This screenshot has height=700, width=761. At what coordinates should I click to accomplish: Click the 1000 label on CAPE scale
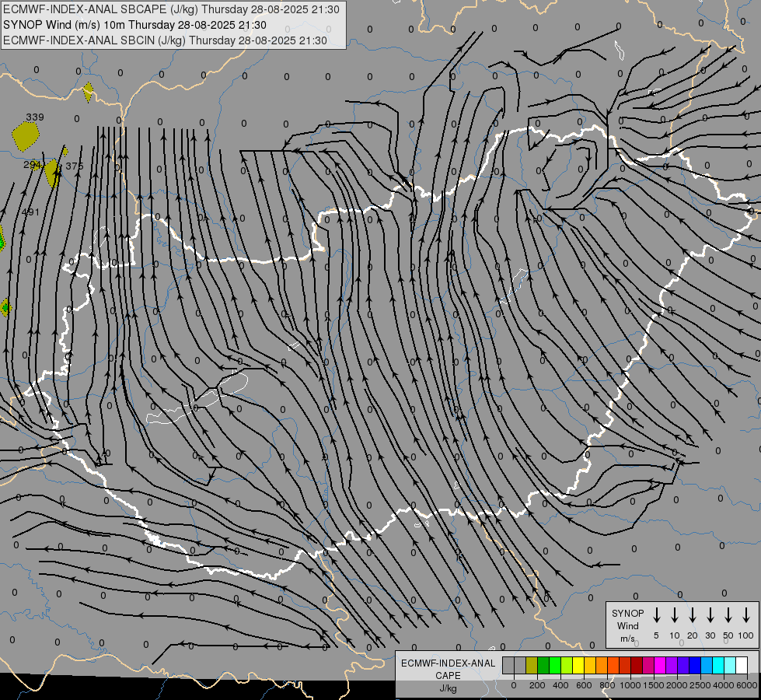click(630, 685)
